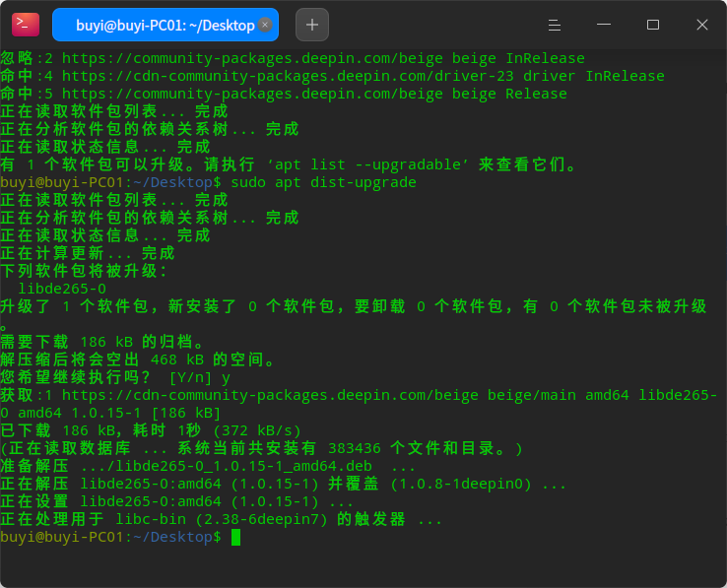Click the line '解压缩后将会空出 468 kB 的空间。'
This screenshot has width=727, height=588.
pos(138,359)
